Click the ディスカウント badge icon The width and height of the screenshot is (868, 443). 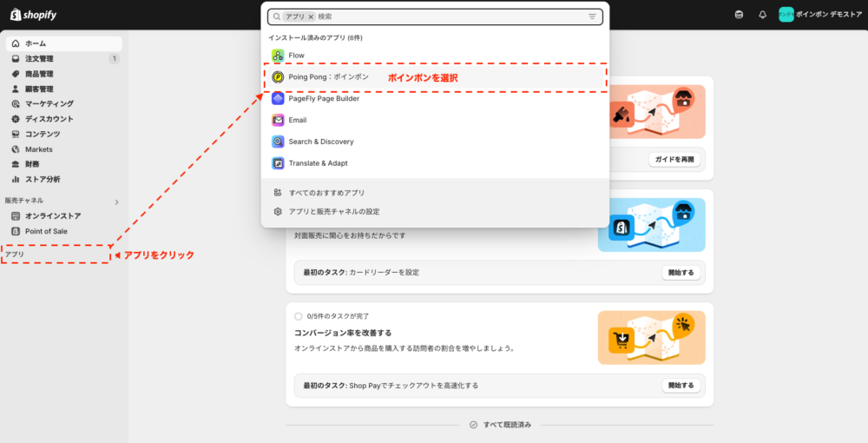[x=16, y=119]
